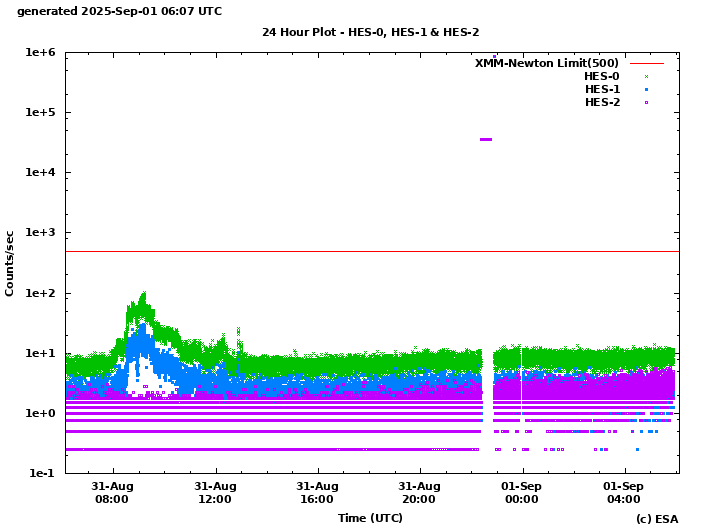This screenshot has height=528, width=704.
Task: Click the '1e-1' y-axis label
Action: tap(42, 473)
